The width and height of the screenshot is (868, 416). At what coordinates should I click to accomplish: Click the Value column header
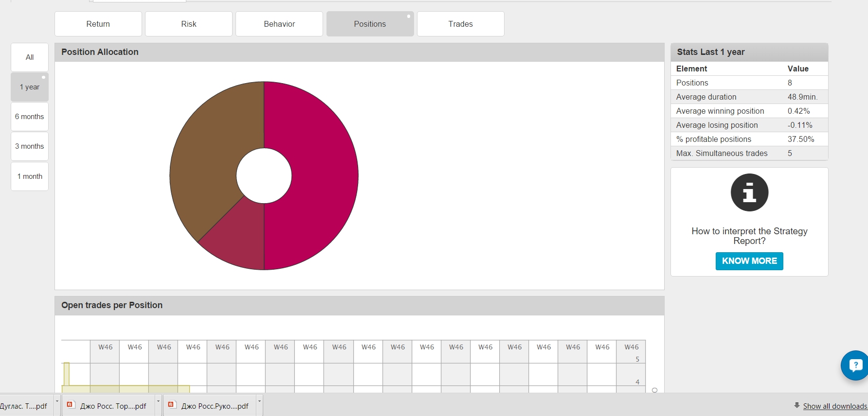[x=798, y=69]
